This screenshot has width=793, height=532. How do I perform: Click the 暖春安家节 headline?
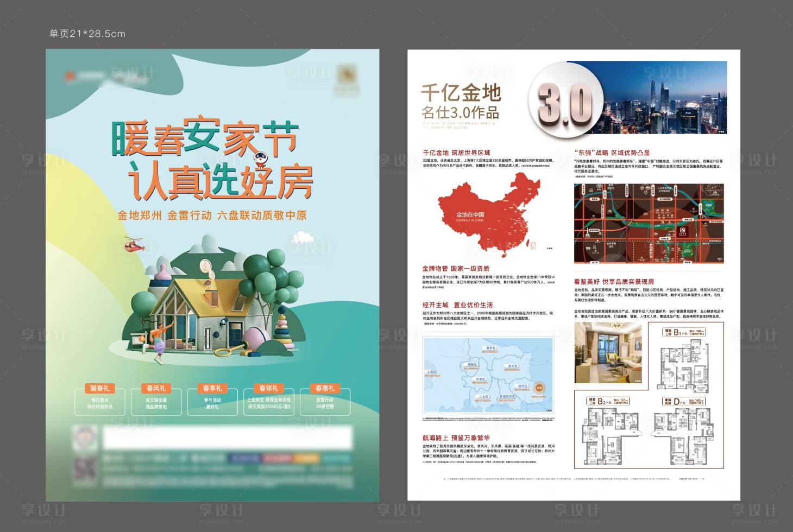(x=205, y=136)
